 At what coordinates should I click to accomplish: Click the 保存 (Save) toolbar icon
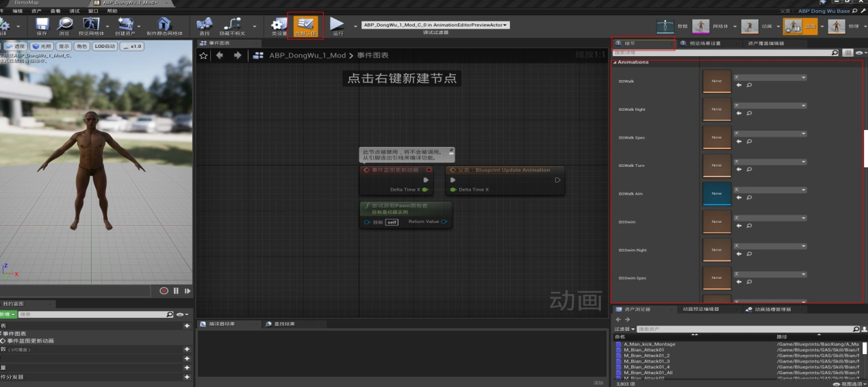(42, 25)
